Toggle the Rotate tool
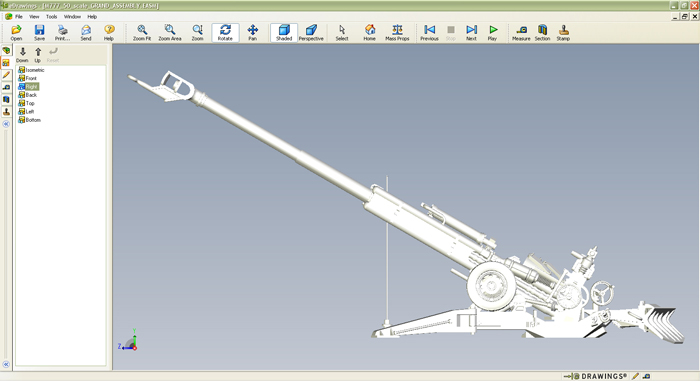The height and width of the screenshot is (381, 700). (225, 33)
